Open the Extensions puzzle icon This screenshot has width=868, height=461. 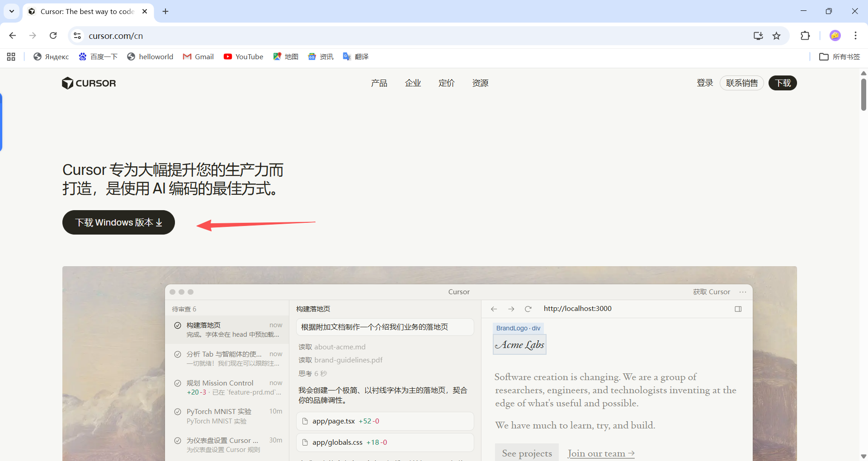(x=805, y=36)
